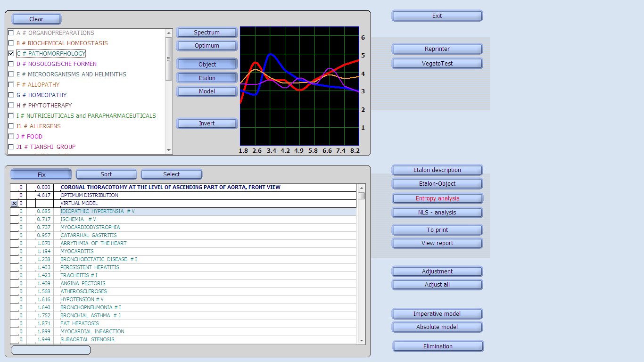Toggle the VIRTUAL MODEL row X mark
Screen dimensions: 644x362
point(14,204)
